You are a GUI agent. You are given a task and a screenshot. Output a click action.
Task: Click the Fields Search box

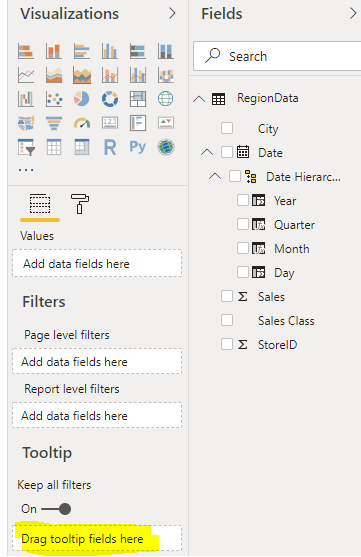278,56
